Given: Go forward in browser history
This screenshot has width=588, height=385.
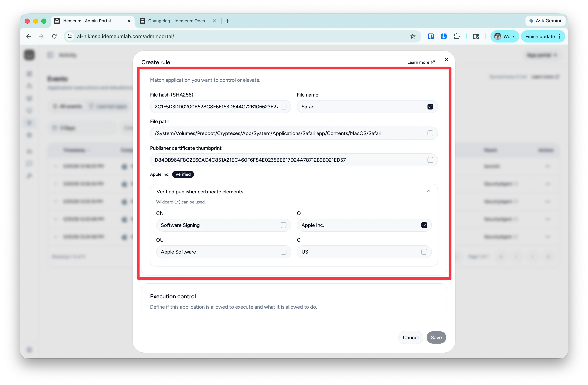Looking at the screenshot, I should pyautogui.click(x=41, y=37).
